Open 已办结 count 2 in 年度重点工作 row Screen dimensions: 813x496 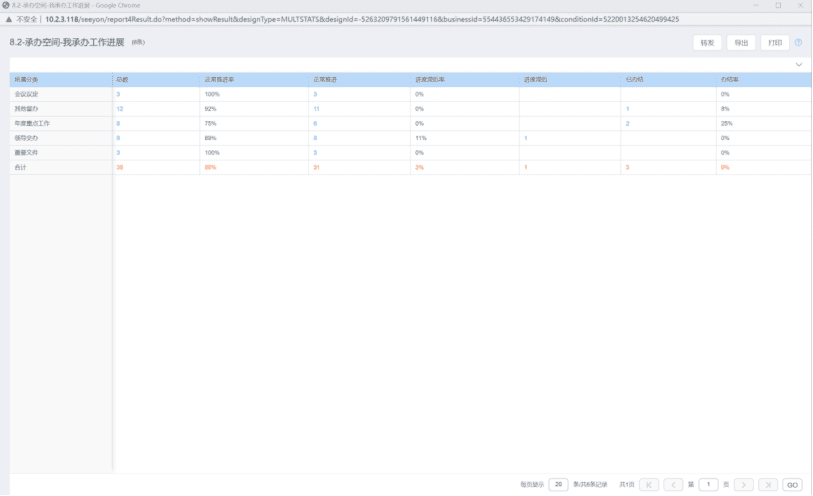point(627,123)
